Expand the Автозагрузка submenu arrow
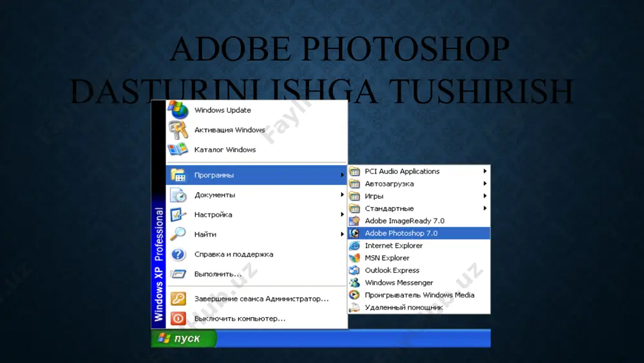Viewport: 644px width, 363px height. (x=485, y=183)
